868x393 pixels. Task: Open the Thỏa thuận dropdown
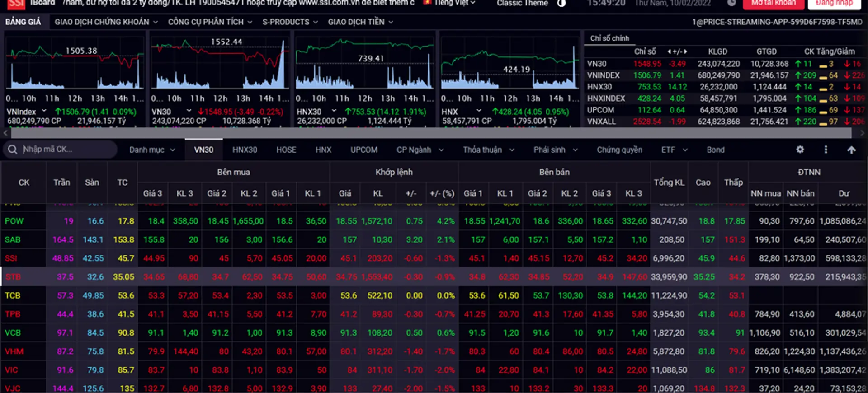489,150
